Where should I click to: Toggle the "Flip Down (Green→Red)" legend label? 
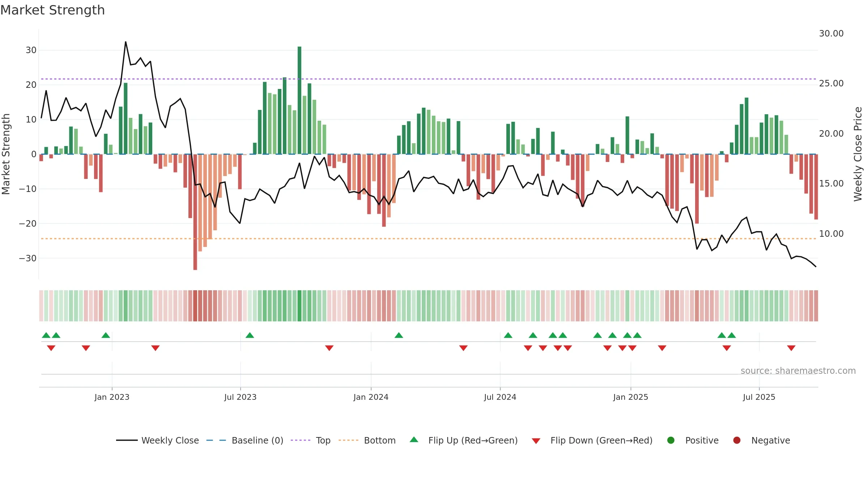pyautogui.click(x=601, y=441)
